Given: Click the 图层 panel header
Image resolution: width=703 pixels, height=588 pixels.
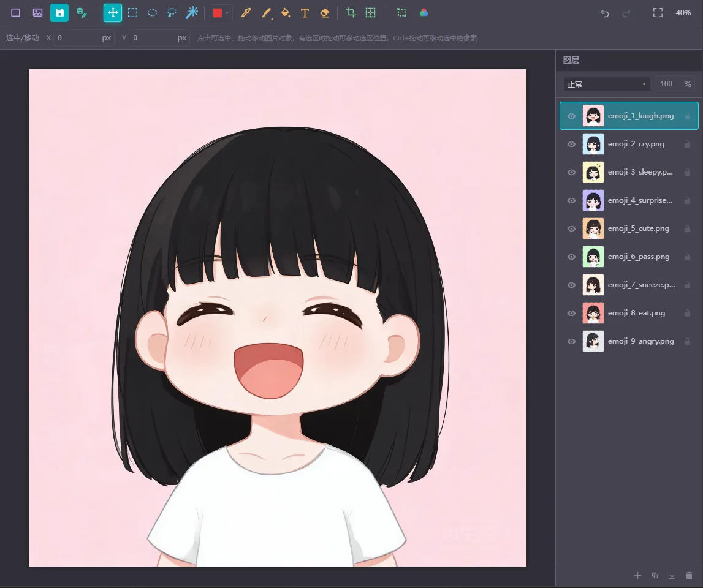Looking at the screenshot, I should (571, 60).
